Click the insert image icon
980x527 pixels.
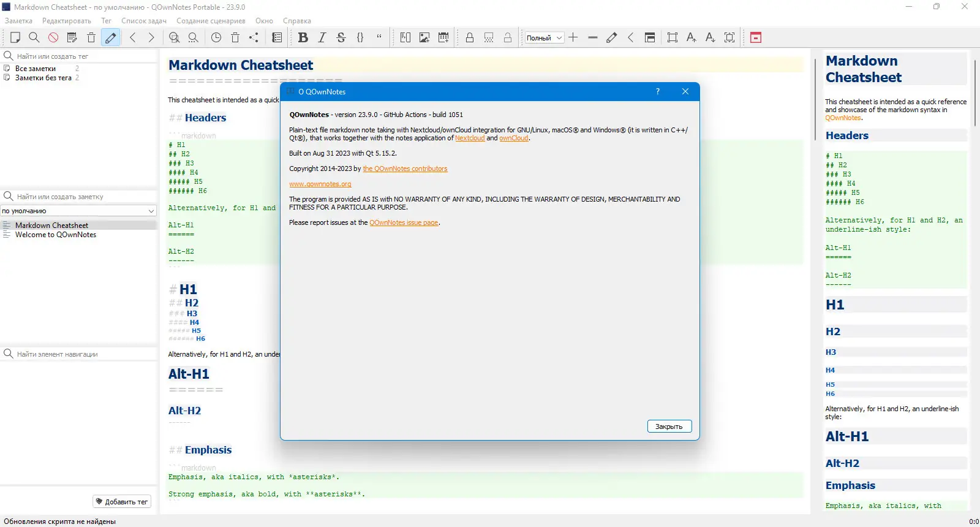click(x=424, y=37)
